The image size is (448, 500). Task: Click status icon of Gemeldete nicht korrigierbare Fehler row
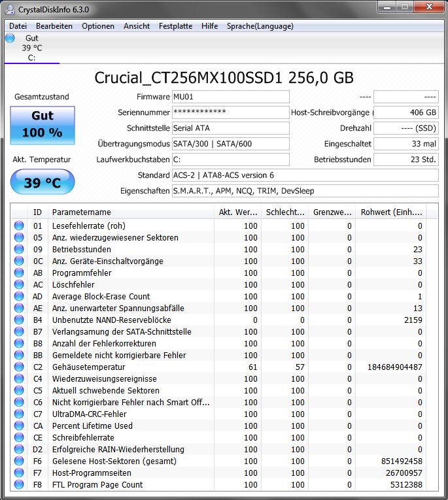click(x=19, y=356)
